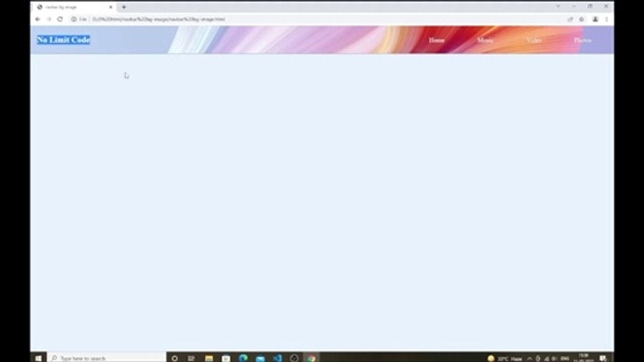The image size is (644, 362).
Task: Click the ENG language indicator
Action: tap(565, 358)
